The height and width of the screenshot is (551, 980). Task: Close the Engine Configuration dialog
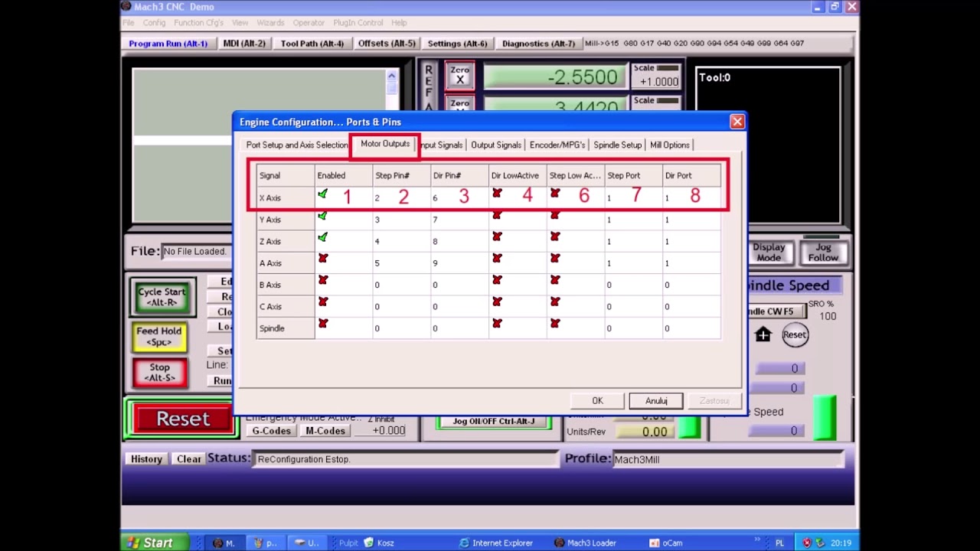737,122
